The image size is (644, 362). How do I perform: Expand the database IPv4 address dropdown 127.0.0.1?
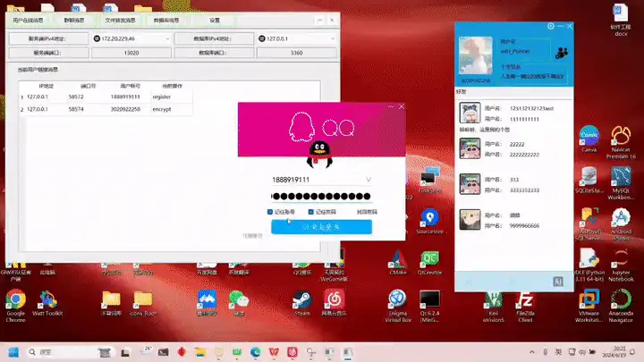tap(297, 38)
